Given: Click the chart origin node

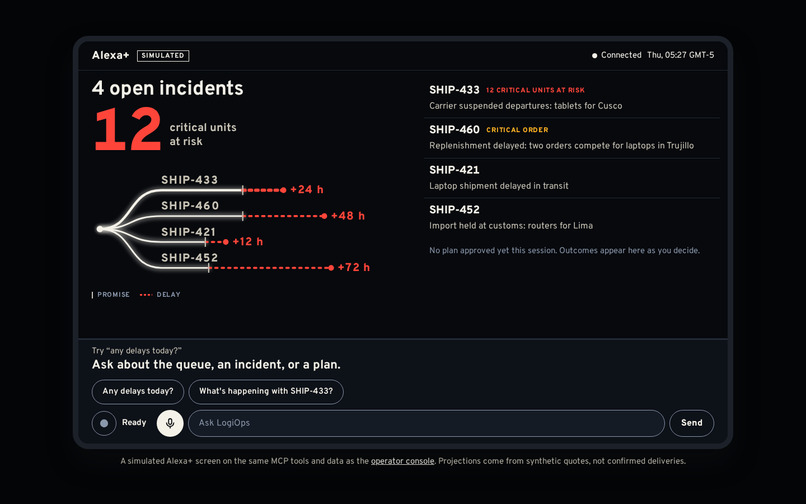Looking at the screenshot, I should (x=100, y=229).
